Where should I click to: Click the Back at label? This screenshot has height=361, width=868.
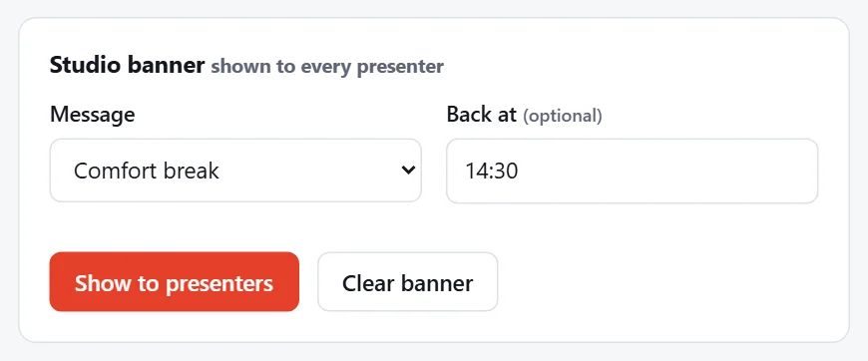[482, 114]
